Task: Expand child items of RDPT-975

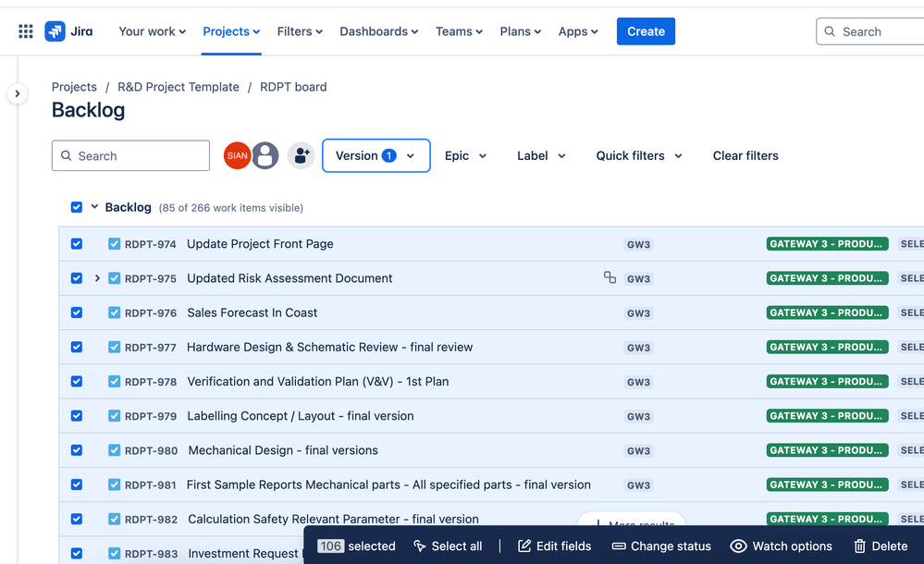Action: pos(97,278)
